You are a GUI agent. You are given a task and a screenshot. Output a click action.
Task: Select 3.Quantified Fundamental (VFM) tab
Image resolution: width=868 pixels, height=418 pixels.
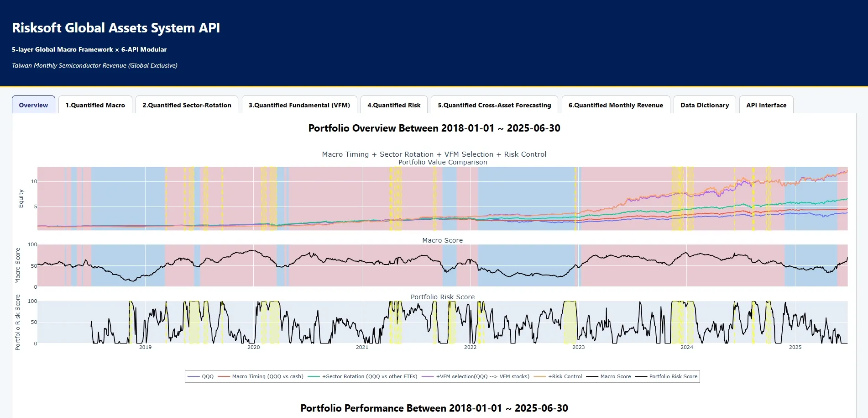299,105
